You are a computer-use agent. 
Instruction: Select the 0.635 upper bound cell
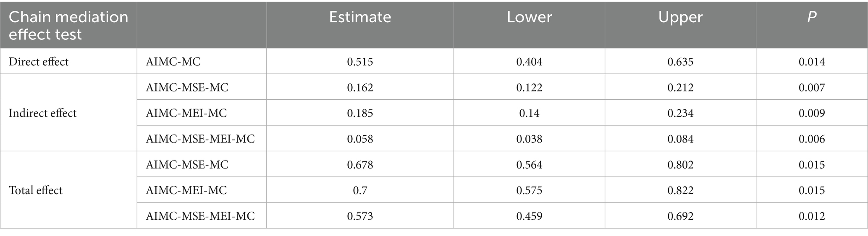click(680, 62)
